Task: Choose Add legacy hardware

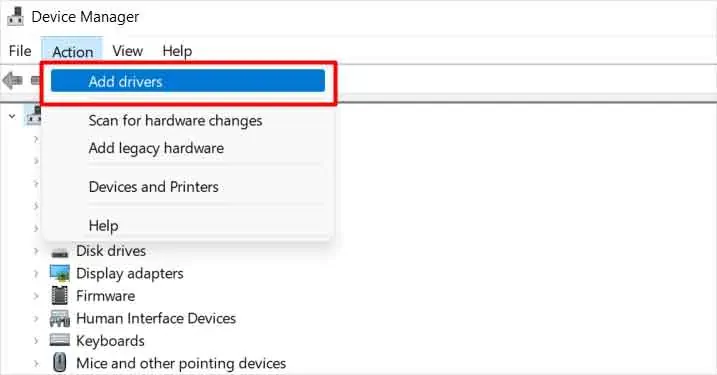Action: (156, 148)
